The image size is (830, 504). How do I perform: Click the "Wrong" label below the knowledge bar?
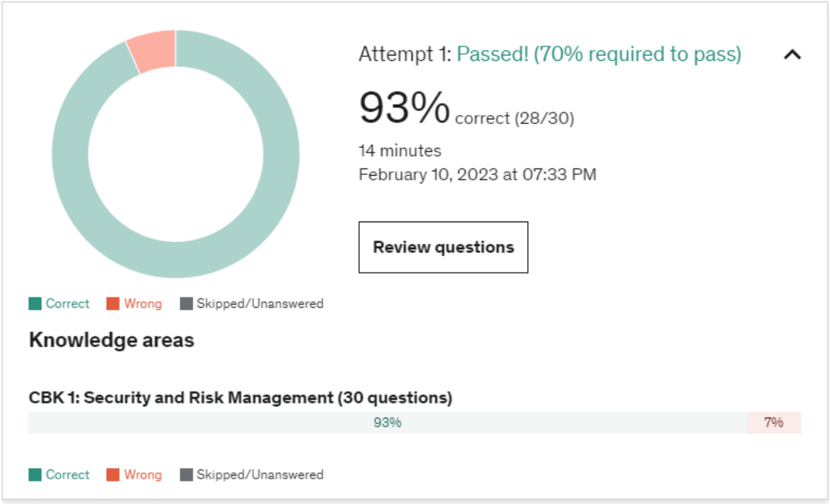point(143,475)
